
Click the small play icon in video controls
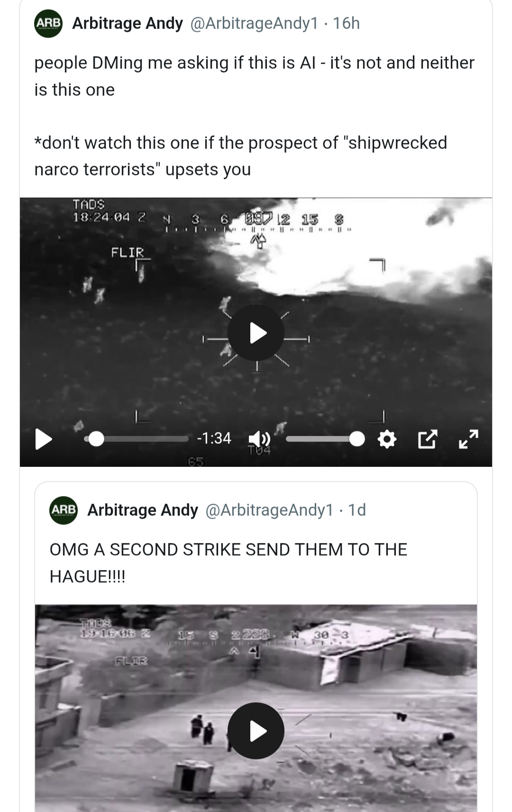pos(44,439)
